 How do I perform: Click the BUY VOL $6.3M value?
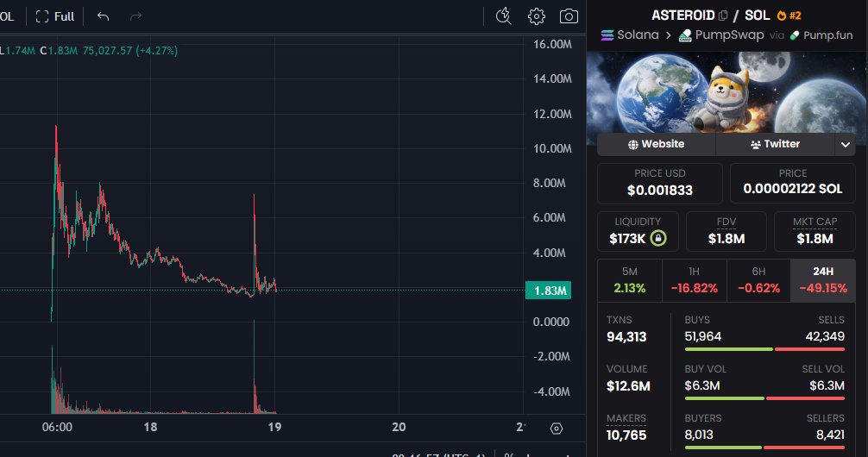702,385
